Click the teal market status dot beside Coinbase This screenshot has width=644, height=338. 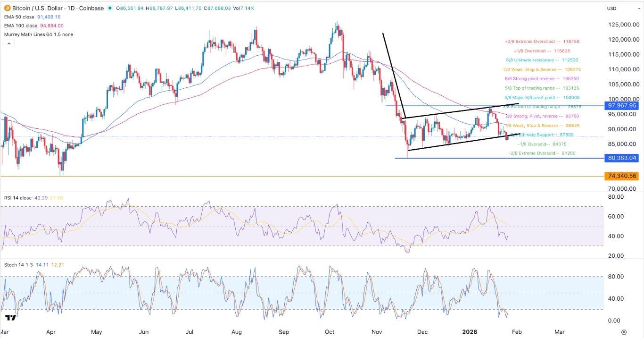[x=109, y=8]
